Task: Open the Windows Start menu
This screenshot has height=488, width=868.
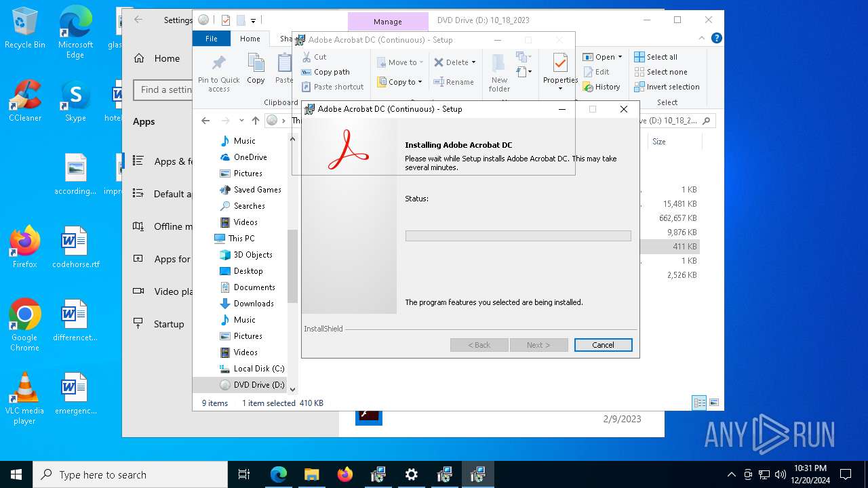Action: 16,474
